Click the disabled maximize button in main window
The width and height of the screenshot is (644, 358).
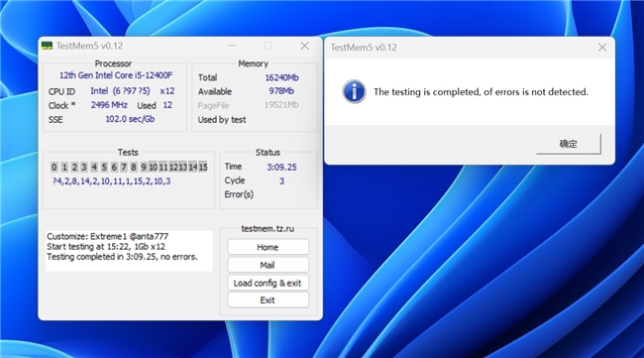coord(268,46)
